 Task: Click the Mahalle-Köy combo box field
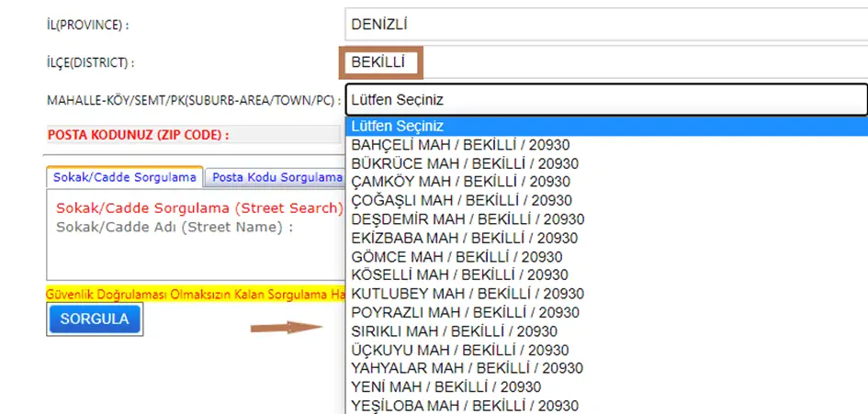tap(606, 99)
